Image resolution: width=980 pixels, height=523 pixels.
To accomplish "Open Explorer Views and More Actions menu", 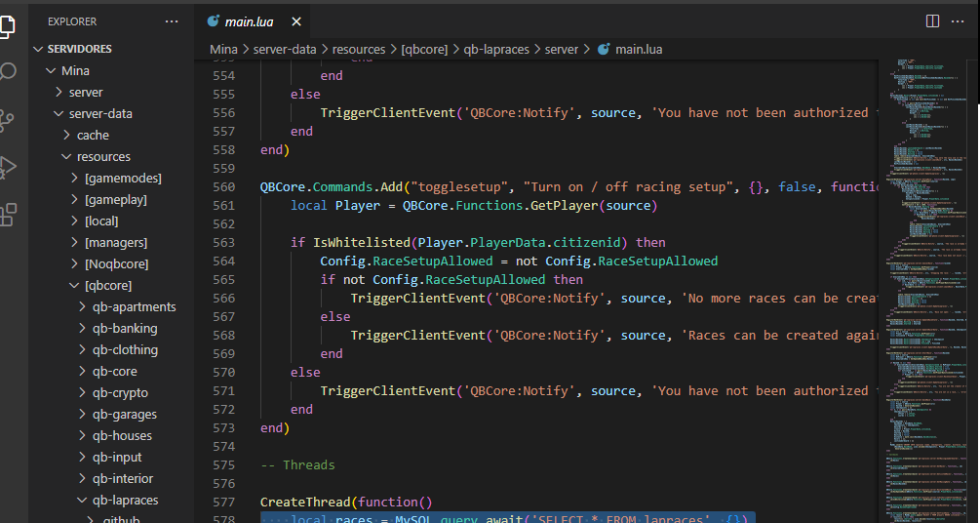I will click(x=172, y=20).
